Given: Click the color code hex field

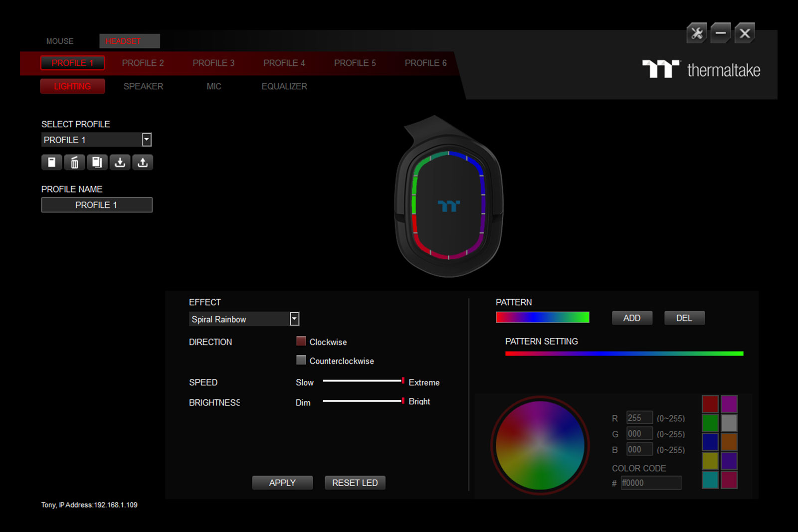Looking at the screenshot, I should [651, 483].
